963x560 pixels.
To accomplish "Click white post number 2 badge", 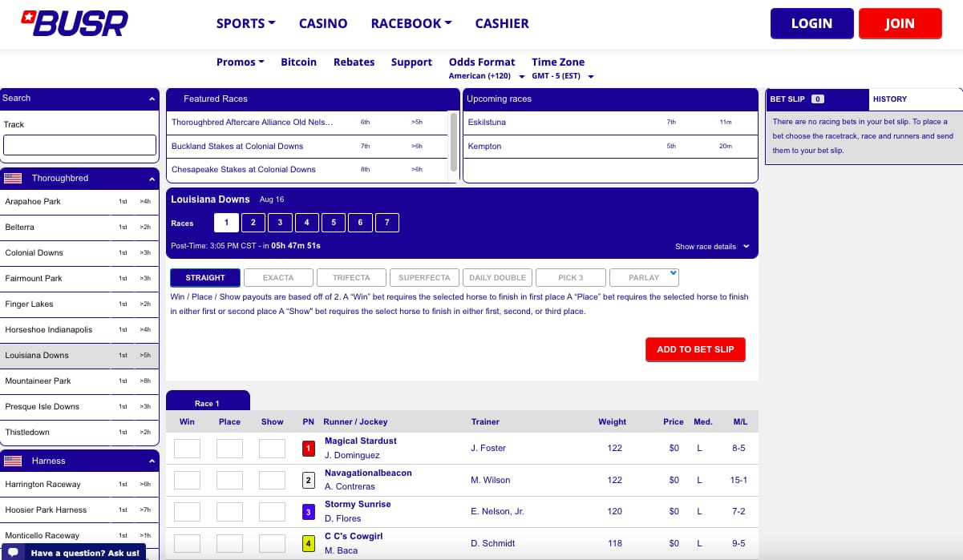I will coord(309,480).
